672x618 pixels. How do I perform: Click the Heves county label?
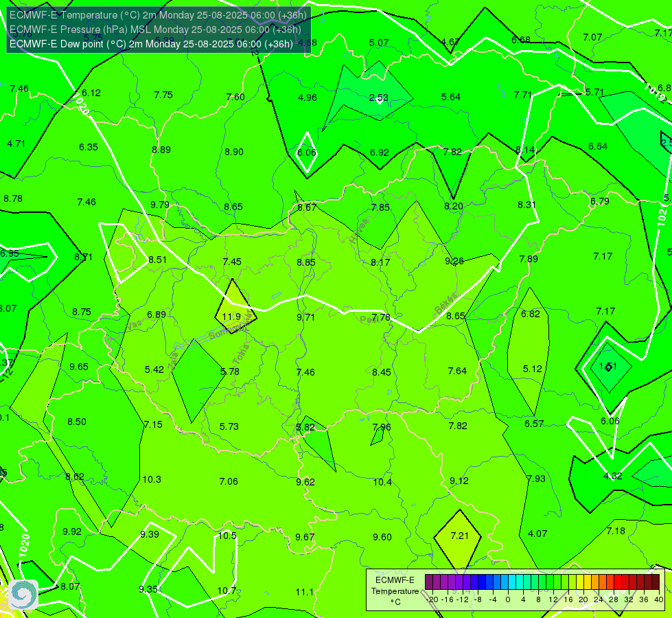click(x=360, y=230)
